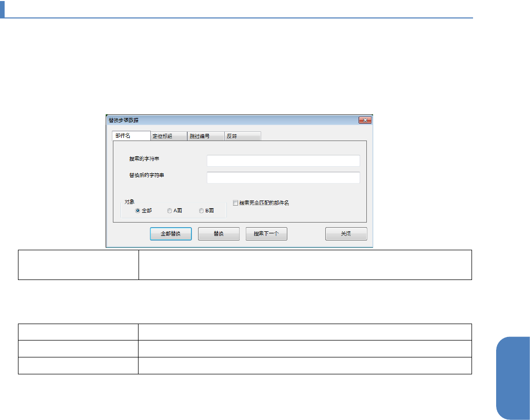
Task: Click the 替换 button
Action: pyautogui.click(x=219, y=234)
